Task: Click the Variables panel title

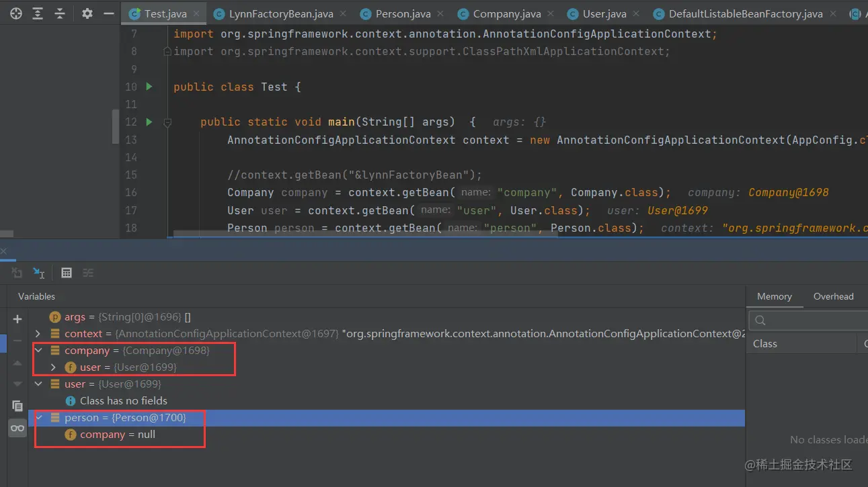Action: 36,296
